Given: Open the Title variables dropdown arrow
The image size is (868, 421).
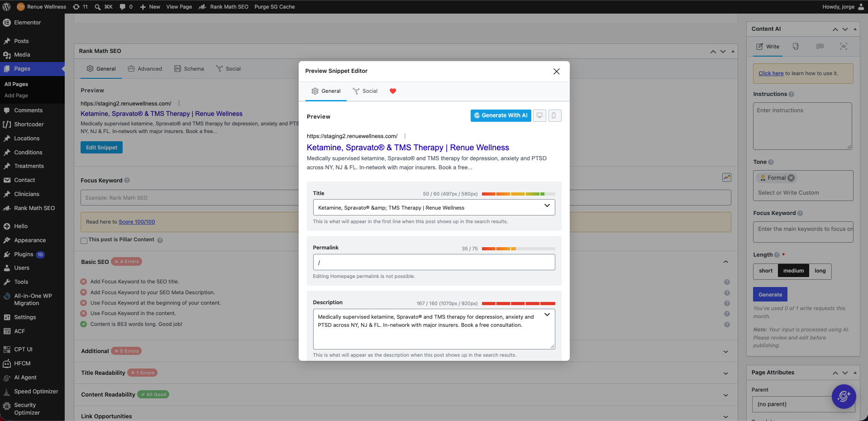Looking at the screenshot, I should pos(547,206).
